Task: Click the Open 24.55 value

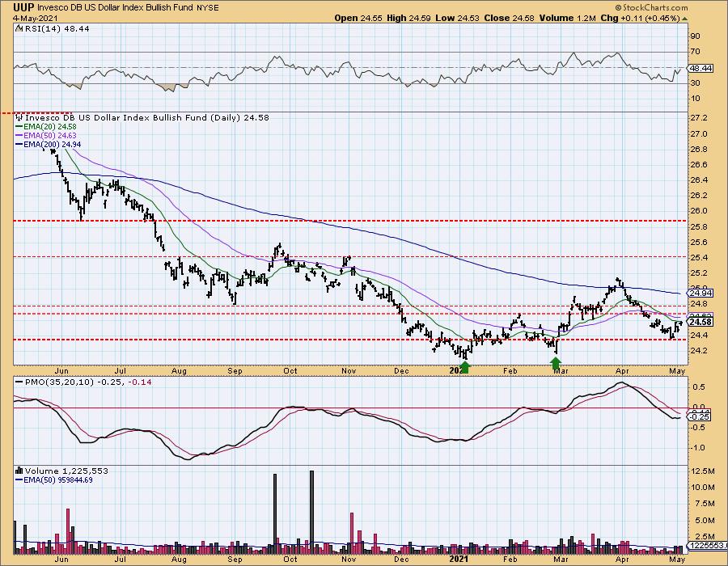Action: [358, 18]
